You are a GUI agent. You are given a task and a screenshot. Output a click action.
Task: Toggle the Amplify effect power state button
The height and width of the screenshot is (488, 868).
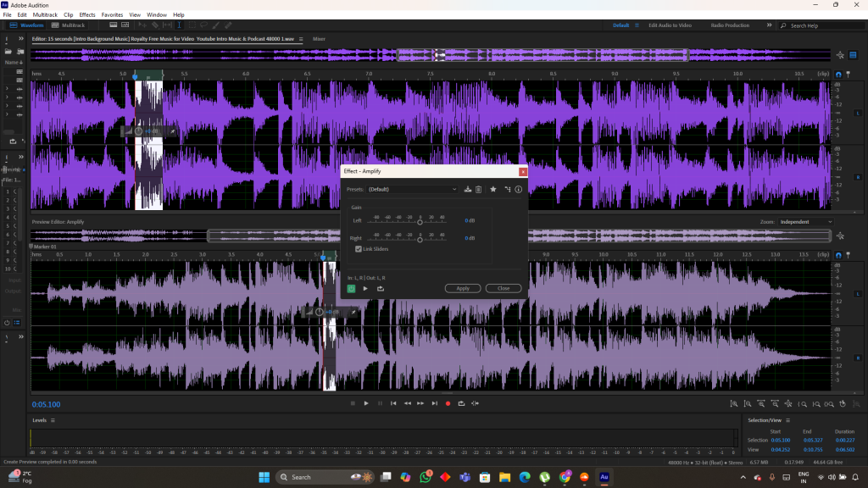(x=351, y=288)
